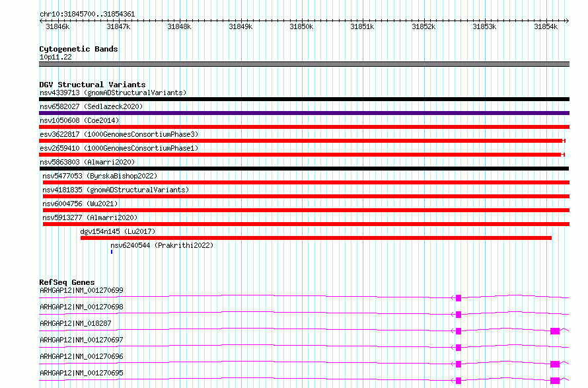Click the ARHGAP12|NM_001270699 transcript label
588x388 pixels.
pyautogui.click(x=81, y=290)
